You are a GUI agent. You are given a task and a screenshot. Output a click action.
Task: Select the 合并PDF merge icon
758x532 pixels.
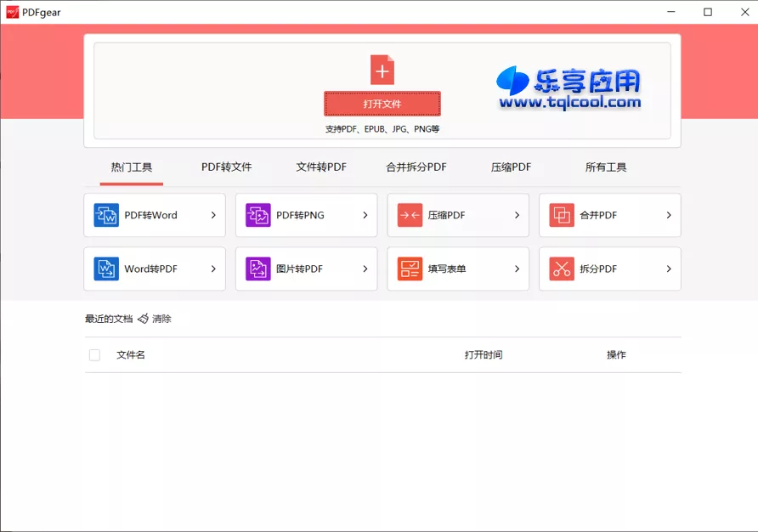(x=559, y=215)
